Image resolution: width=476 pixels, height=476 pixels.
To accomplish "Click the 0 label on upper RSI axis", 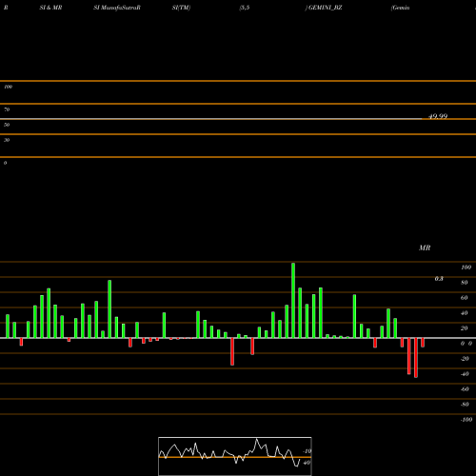I will [5, 163].
